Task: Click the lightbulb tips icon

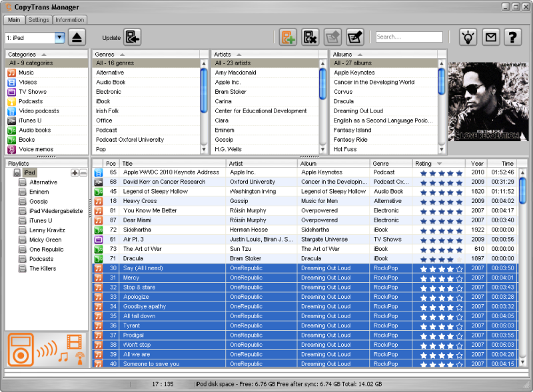Action: click(x=468, y=37)
